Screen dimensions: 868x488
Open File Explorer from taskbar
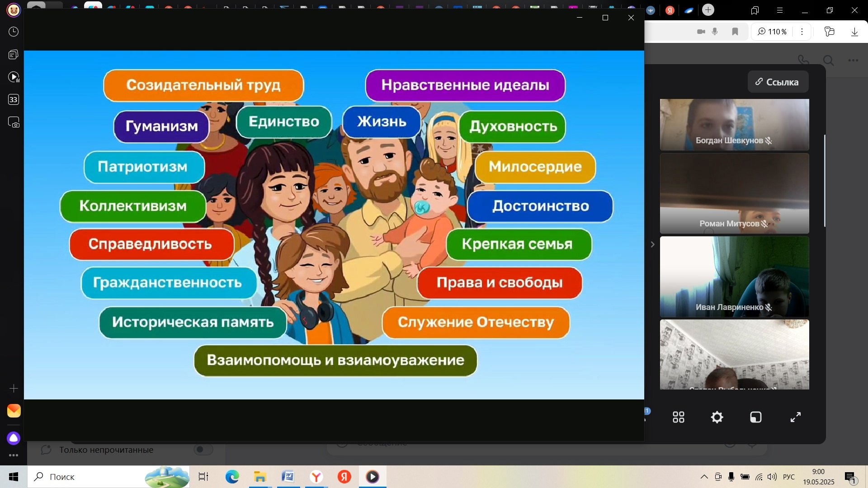point(260,477)
